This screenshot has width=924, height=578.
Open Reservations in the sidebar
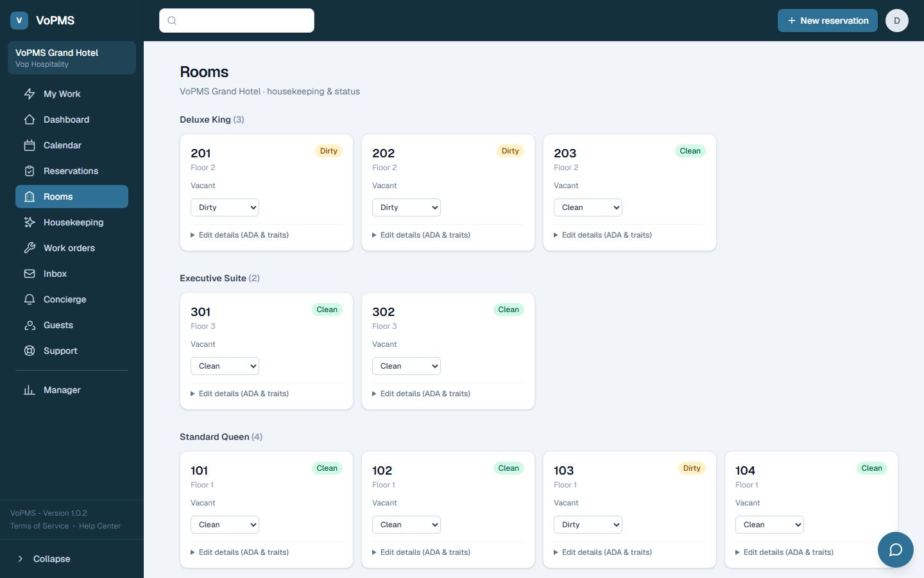pyautogui.click(x=72, y=171)
